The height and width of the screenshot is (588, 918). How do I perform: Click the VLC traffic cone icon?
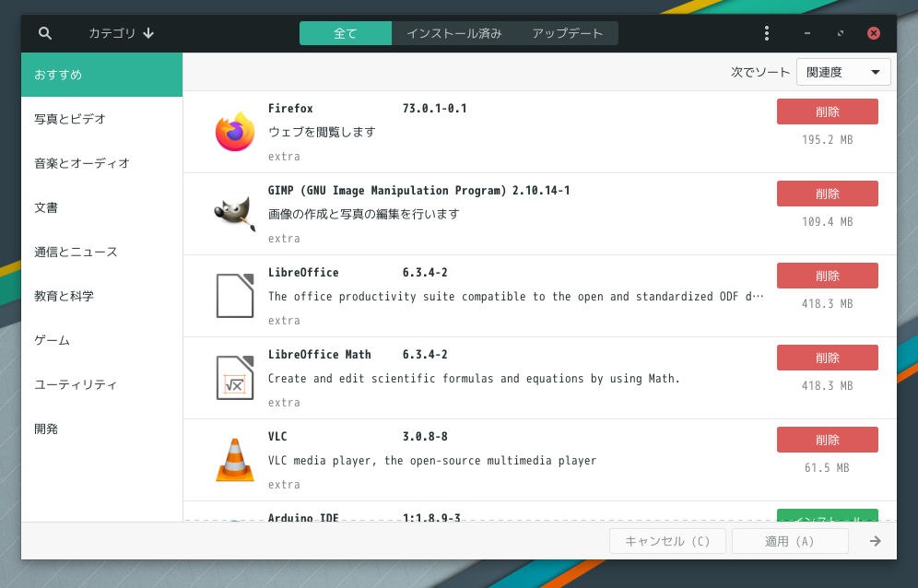(x=235, y=460)
